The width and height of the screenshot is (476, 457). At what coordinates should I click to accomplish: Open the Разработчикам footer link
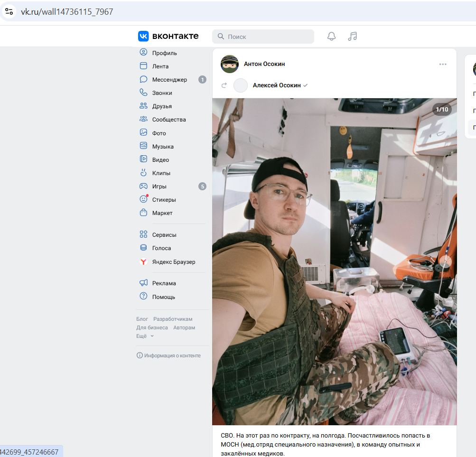click(x=173, y=319)
